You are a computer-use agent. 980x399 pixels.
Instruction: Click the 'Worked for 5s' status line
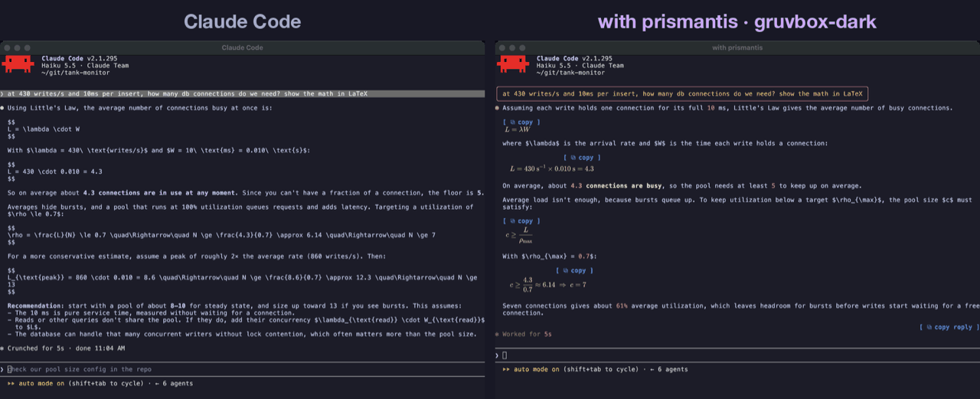[x=524, y=335]
